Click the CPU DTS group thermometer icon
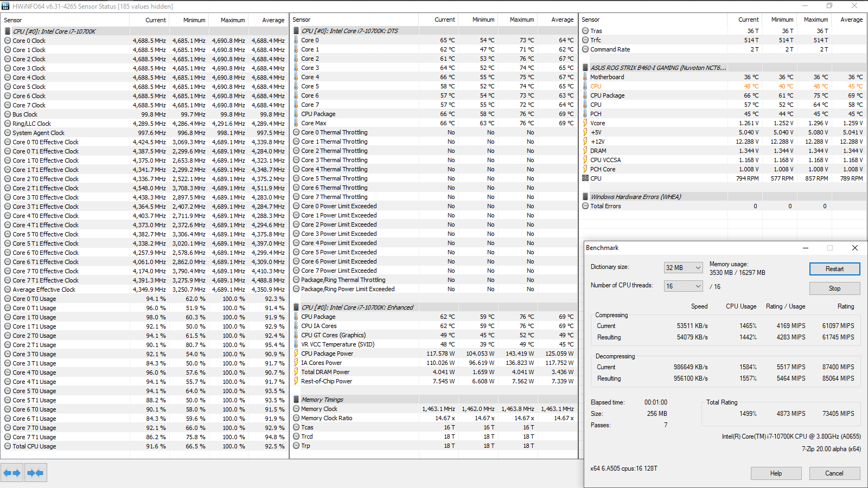 click(x=296, y=31)
